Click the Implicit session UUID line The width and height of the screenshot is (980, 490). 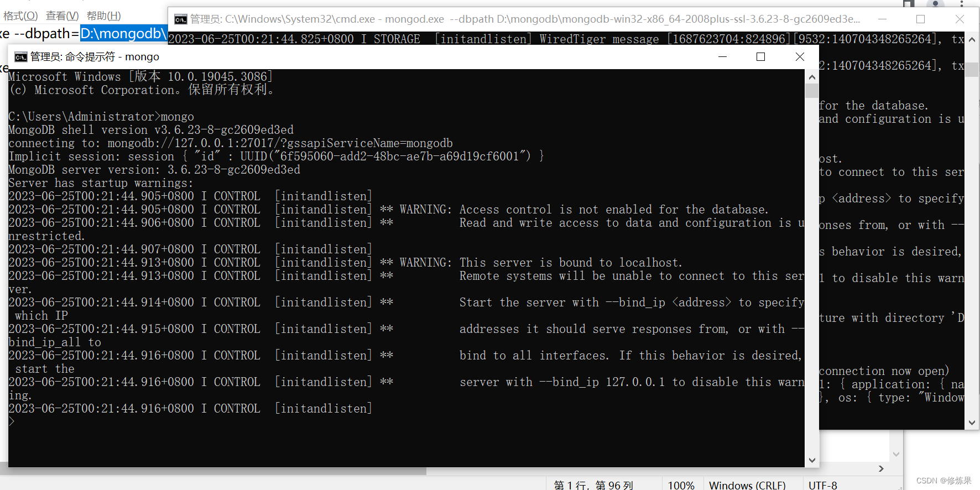tap(276, 157)
